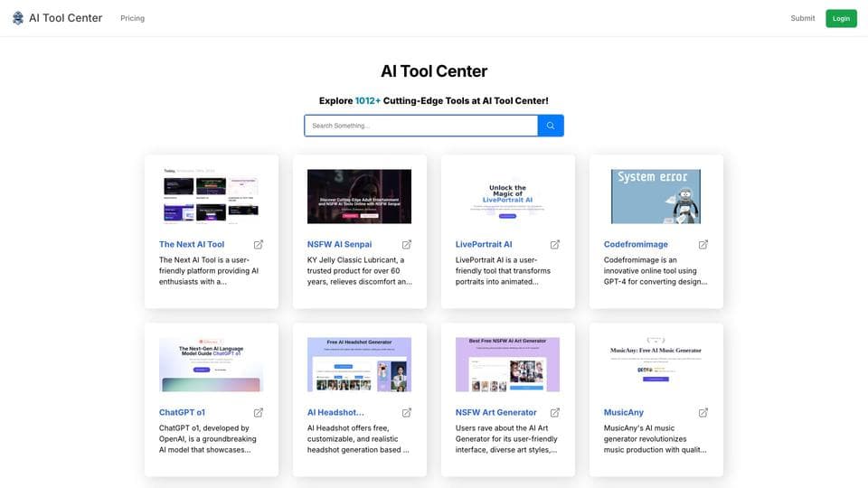Open the Pricing menu item
Screen dimensions: 868x488
tap(132, 18)
